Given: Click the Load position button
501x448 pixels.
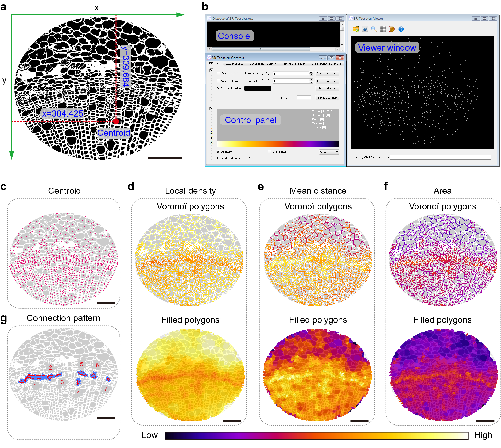Looking at the screenshot, I should tap(327, 81).
